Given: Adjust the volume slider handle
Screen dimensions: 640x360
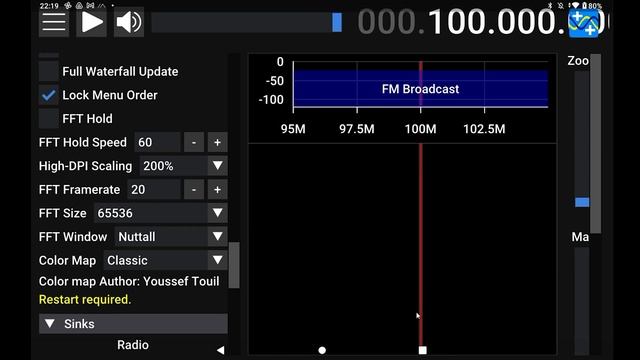Looking at the screenshot, I should [337, 22].
